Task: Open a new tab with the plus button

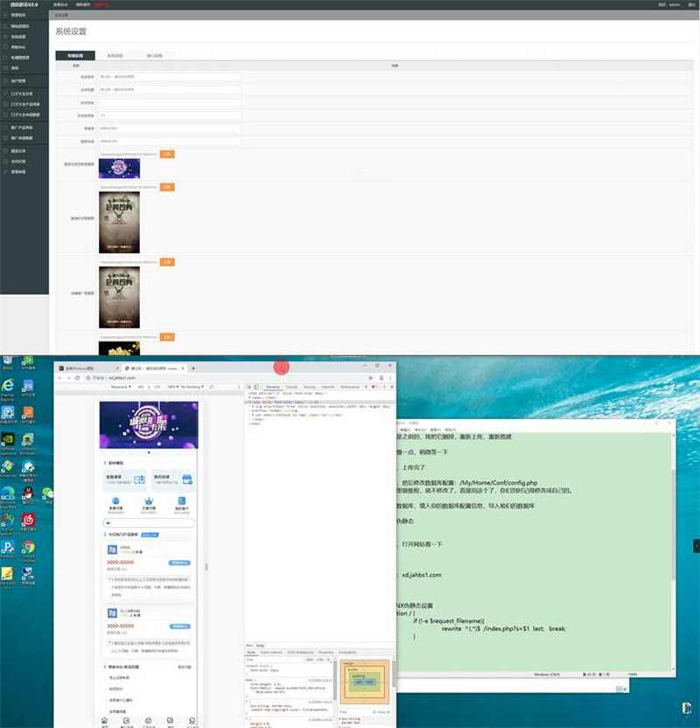Action: tap(193, 368)
